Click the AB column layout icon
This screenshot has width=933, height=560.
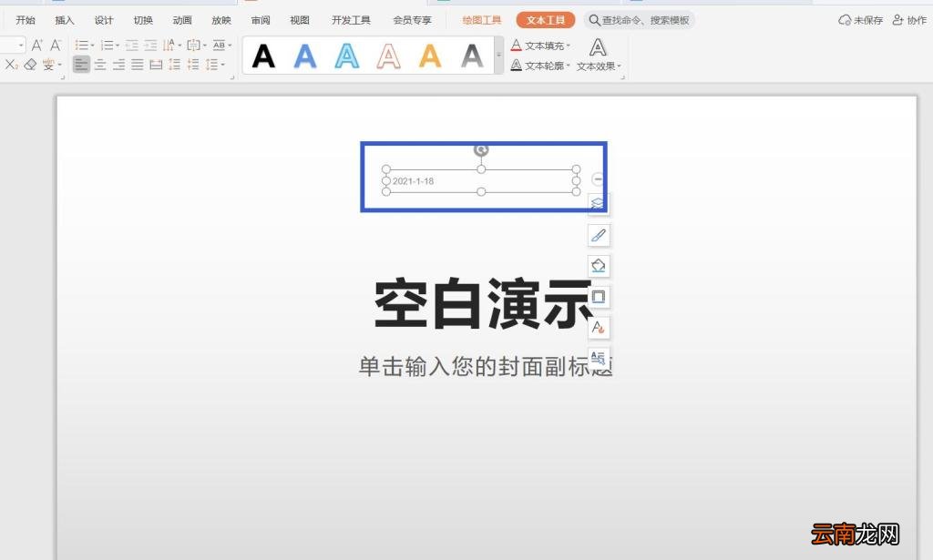[x=219, y=46]
